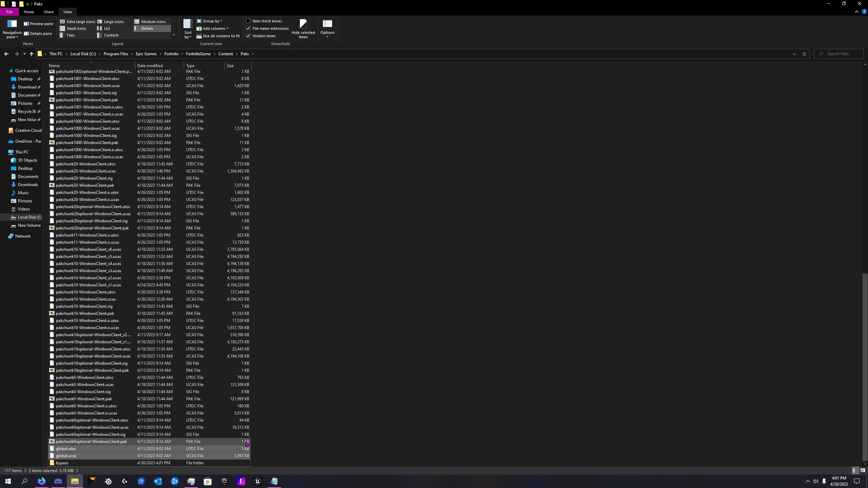Screen dimensions: 868x488
Task: Open Epic Games Launcher from the taskbar
Action: (x=224, y=481)
